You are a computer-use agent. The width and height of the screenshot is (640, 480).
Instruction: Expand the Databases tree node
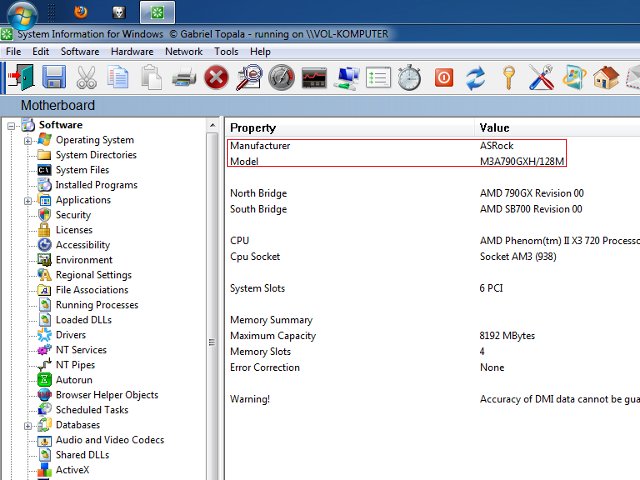point(29,425)
